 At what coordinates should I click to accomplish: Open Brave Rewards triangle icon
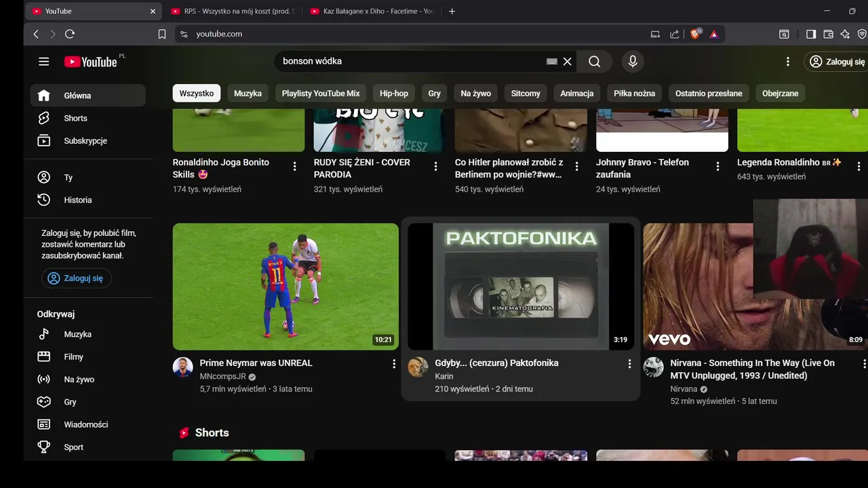pyautogui.click(x=714, y=34)
